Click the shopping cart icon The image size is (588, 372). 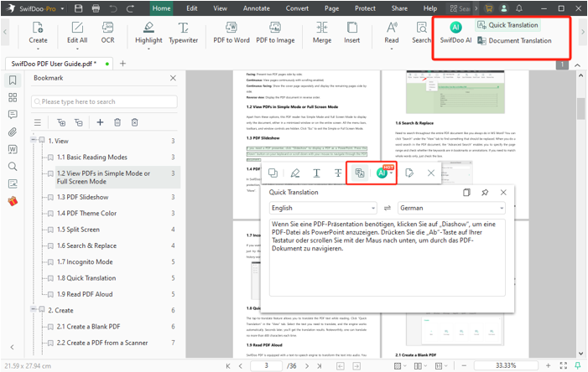pyautogui.click(x=489, y=8)
